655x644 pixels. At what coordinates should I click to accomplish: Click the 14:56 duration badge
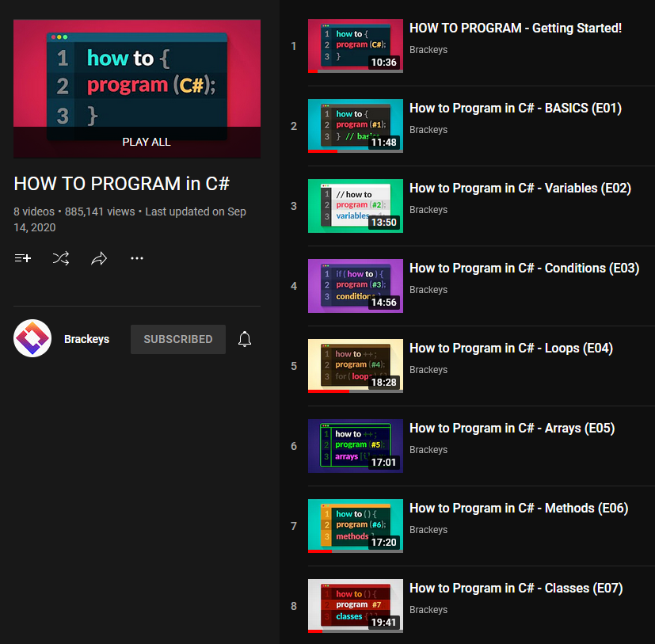[384, 302]
